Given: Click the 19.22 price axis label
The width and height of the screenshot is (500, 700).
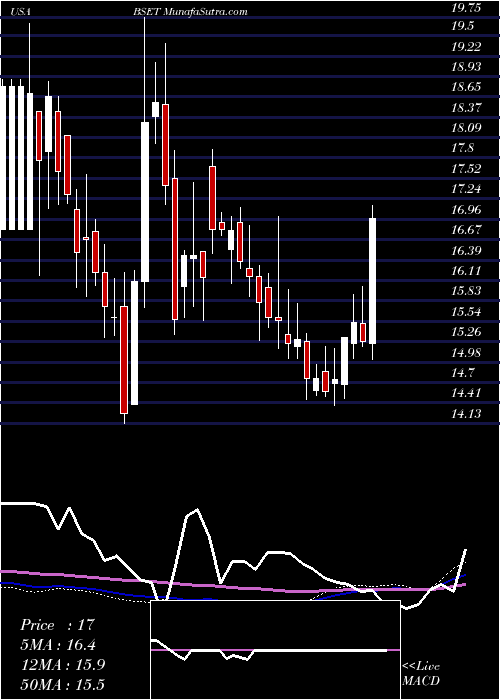Looking at the screenshot, I should [x=467, y=46].
